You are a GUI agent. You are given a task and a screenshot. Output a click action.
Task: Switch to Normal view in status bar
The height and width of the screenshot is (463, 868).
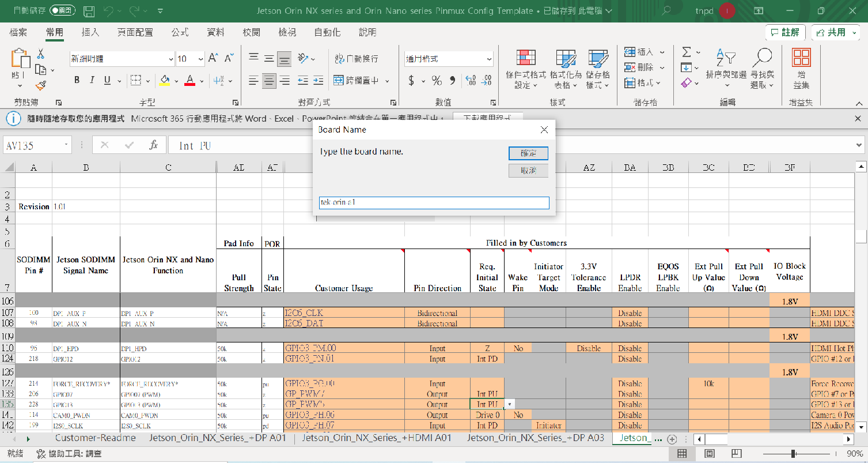682,454
